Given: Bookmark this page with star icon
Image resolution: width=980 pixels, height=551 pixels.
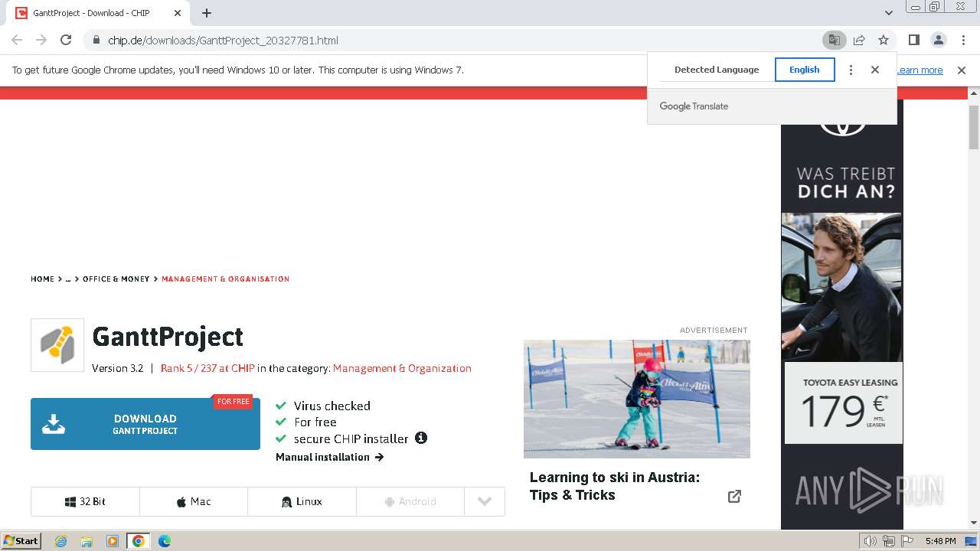Looking at the screenshot, I should coord(884,40).
